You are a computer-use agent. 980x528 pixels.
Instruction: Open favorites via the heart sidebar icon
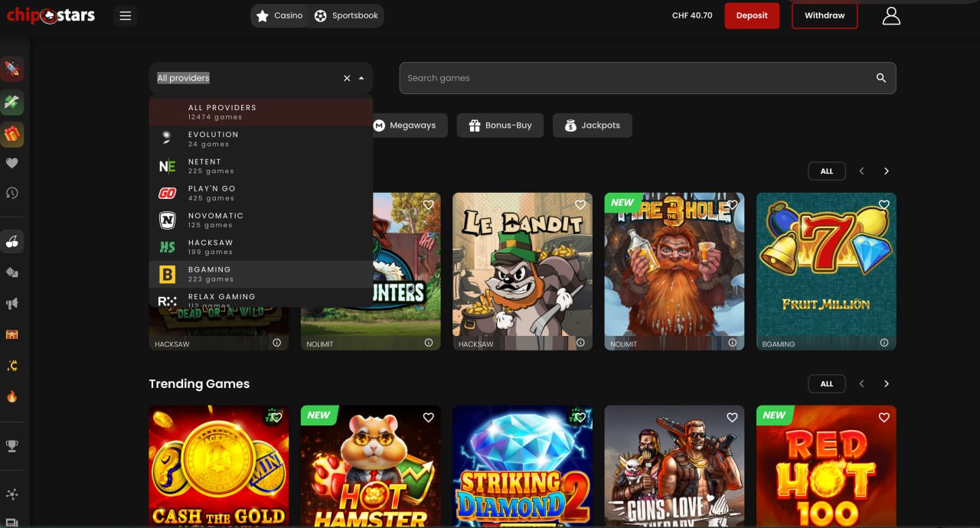12,163
